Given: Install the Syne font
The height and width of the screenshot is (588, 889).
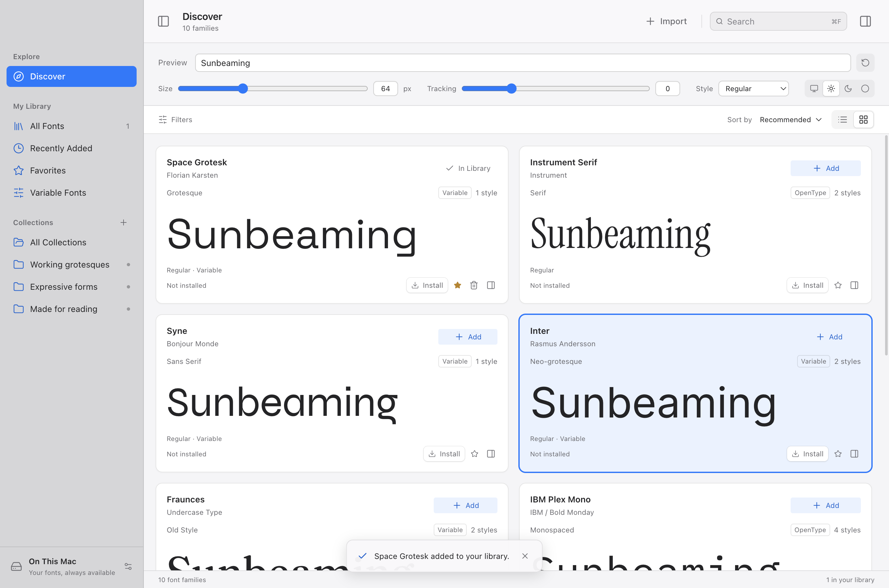Looking at the screenshot, I should (x=444, y=454).
